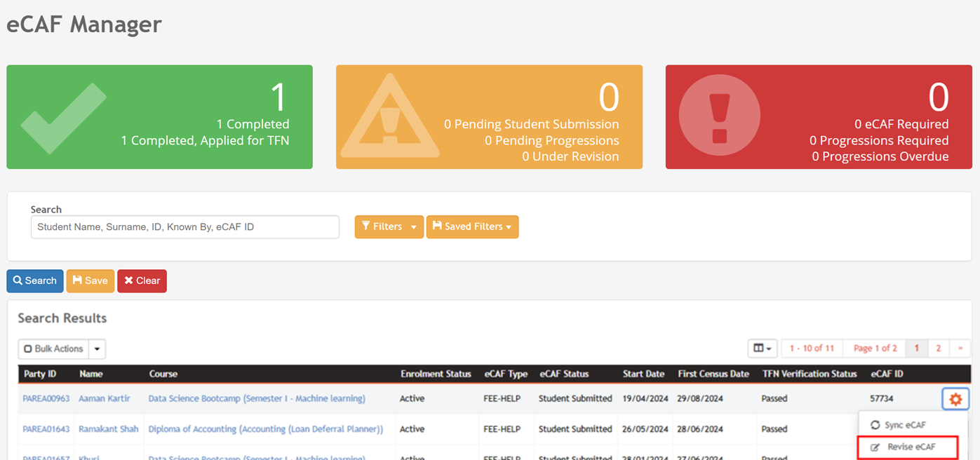Screen dimensions: 980x460
Task: Go to page 2 of results
Action: tap(938, 349)
